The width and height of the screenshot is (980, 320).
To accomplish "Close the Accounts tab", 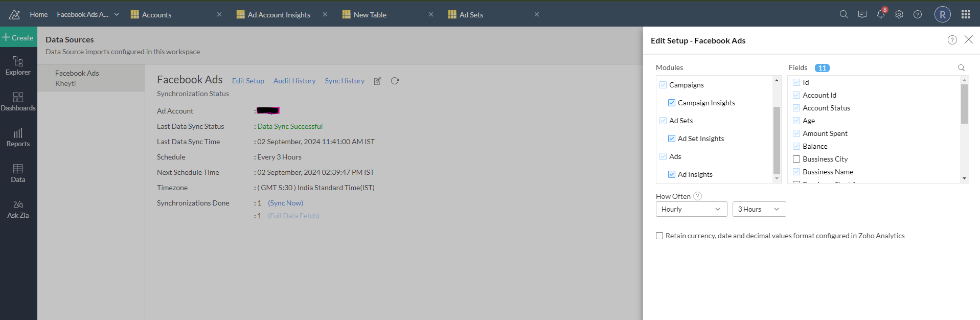I will [219, 14].
